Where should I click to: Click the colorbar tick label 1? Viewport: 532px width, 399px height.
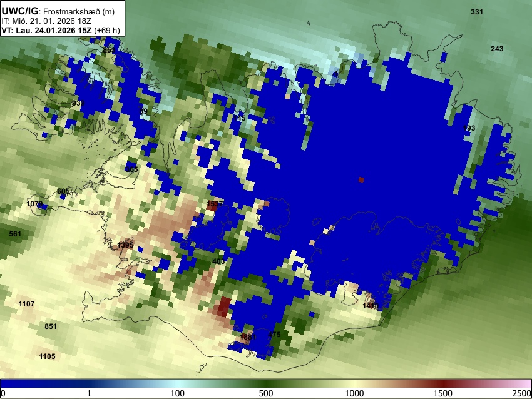[89, 393]
